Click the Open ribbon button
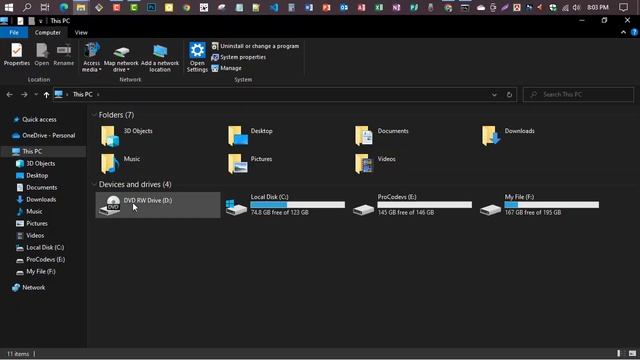This screenshot has width=640, height=360. [x=42, y=54]
